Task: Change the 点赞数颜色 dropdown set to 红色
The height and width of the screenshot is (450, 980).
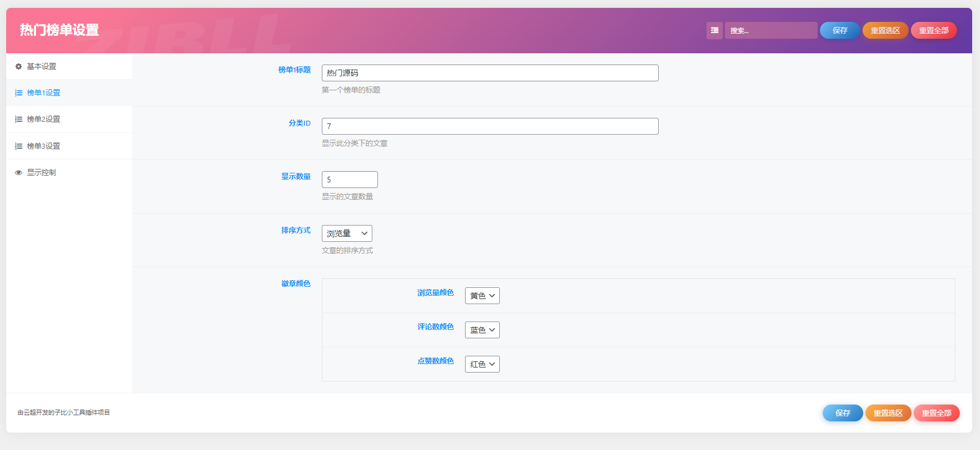Action: 482,364
